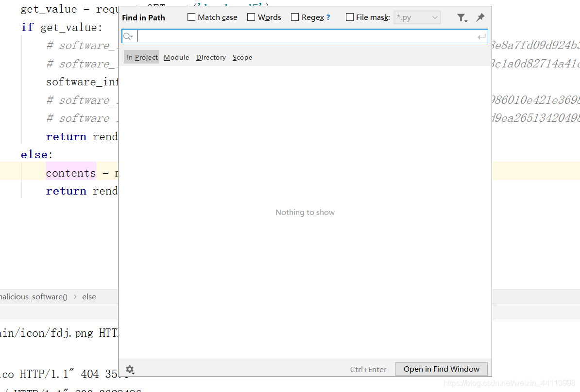The width and height of the screenshot is (580, 392).
Task: Enable the Match case checkbox
Action: tap(190, 16)
